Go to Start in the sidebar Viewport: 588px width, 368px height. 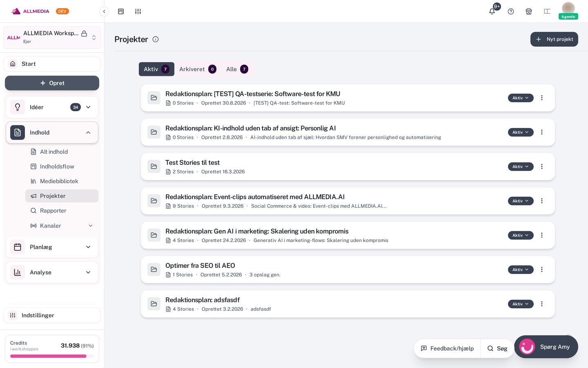coord(52,64)
